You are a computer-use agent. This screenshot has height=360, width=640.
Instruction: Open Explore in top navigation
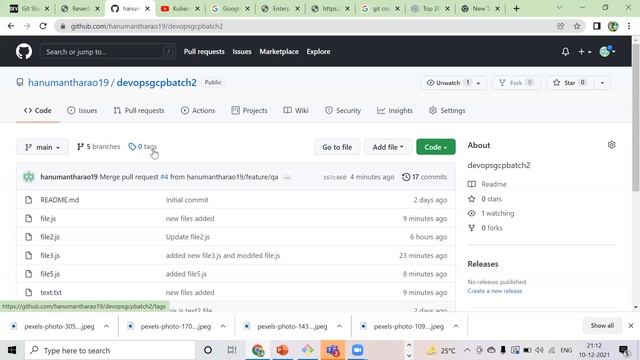318,52
